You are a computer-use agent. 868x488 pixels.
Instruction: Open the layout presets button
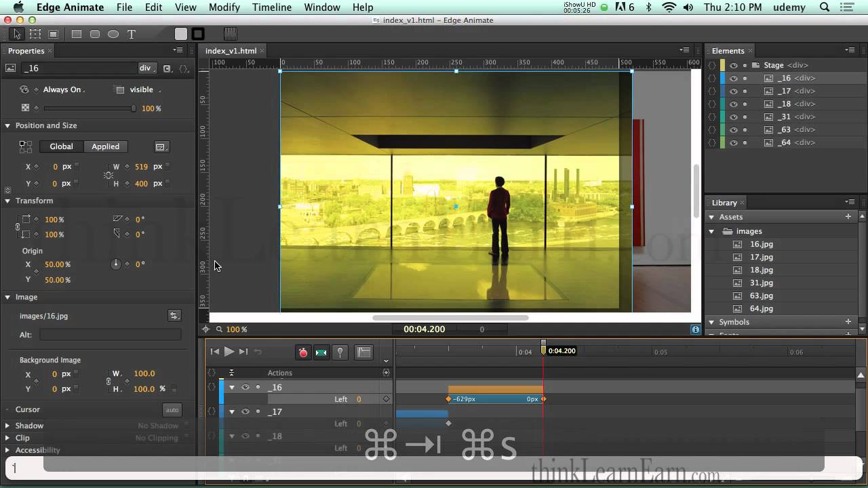click(x=161, y=146)
